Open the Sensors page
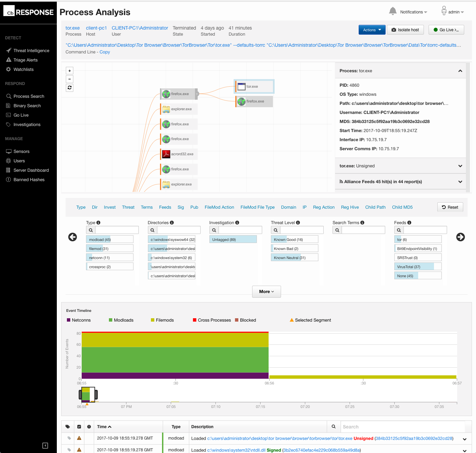 coord(21,151)
